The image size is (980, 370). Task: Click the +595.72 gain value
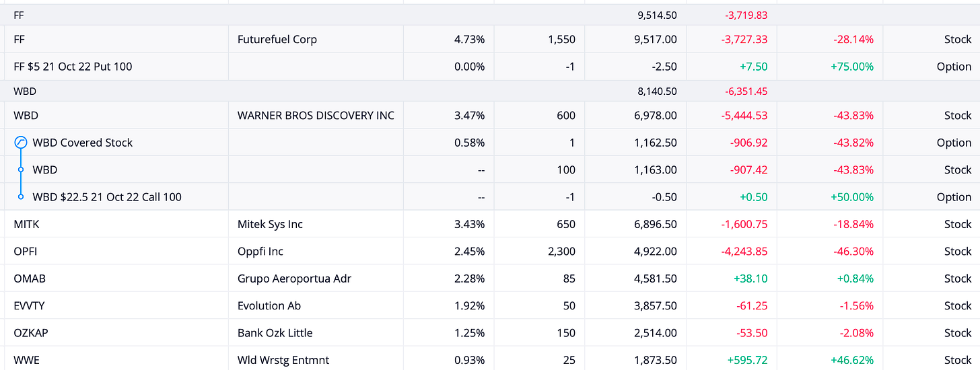tap(747, 360)
